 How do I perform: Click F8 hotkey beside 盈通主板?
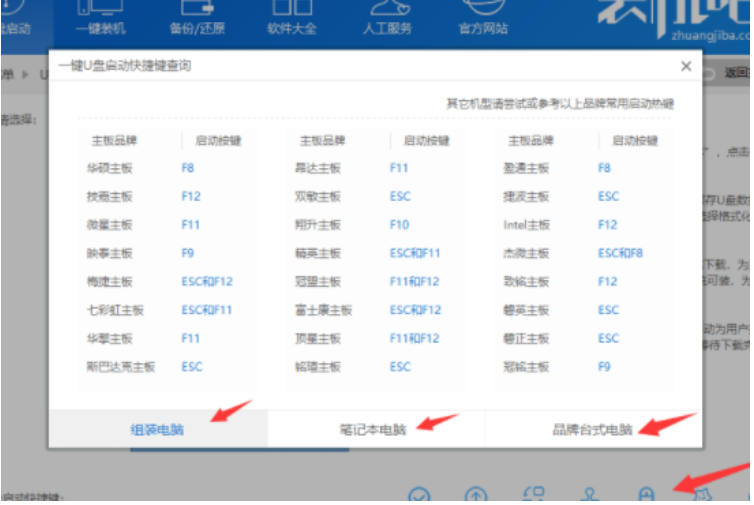pos(604,168)
